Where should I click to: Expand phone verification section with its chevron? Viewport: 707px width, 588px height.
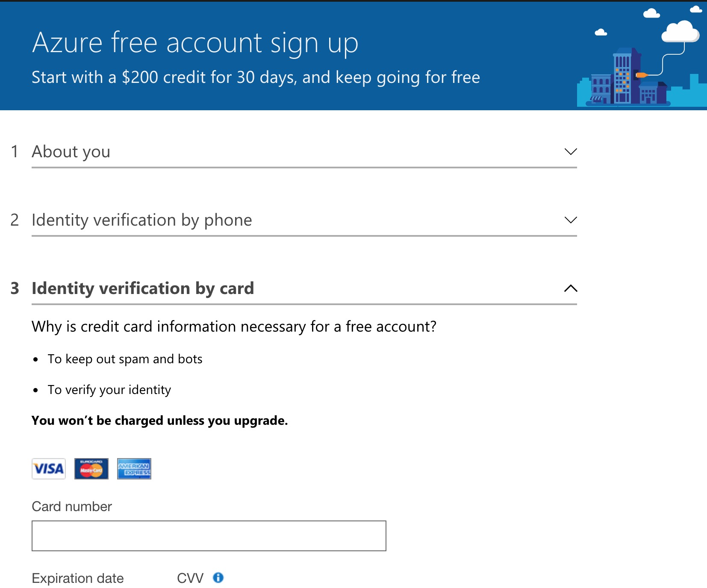click(x=571, y=220)
